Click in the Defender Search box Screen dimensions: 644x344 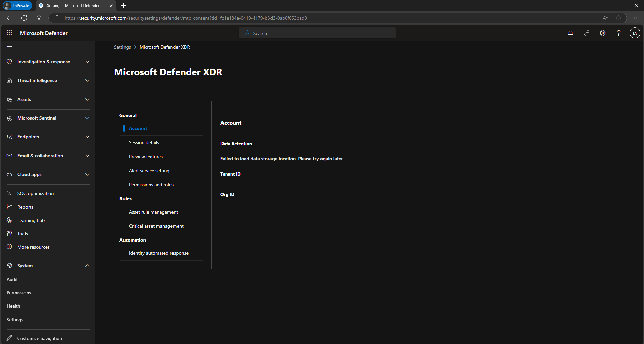tap(317, 33)
